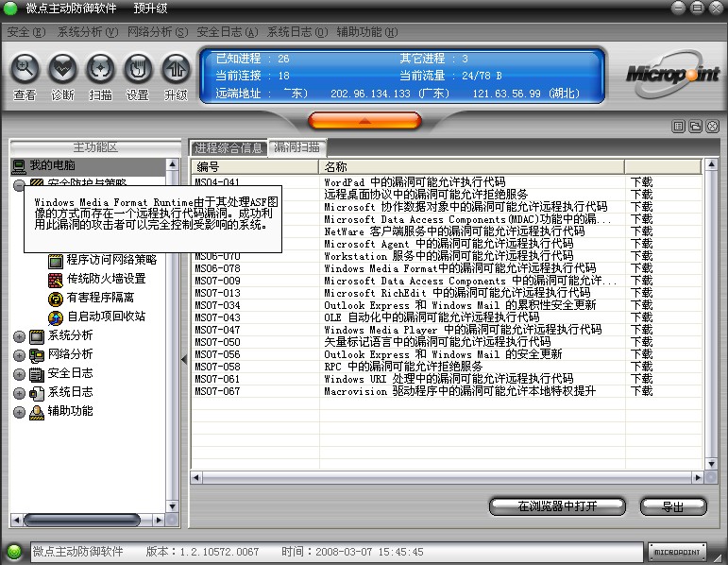Switch to the 进程综合信息 tab

pos(229,148)
